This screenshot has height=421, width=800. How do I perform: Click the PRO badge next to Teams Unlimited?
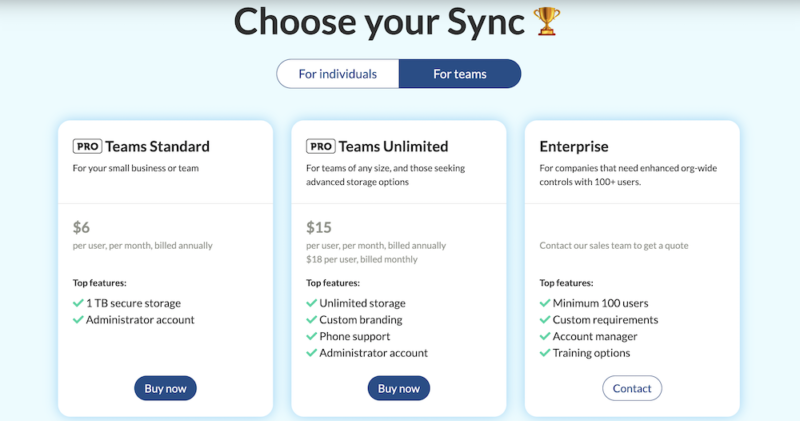point(320,146)
